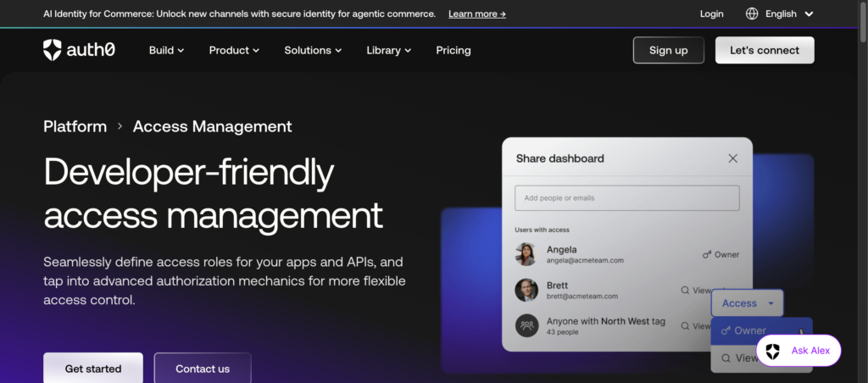Screen dimensions: 868x383
Task: Click Anyone with North West tag text
Action: pyautogui.click(x=605, y=321)
